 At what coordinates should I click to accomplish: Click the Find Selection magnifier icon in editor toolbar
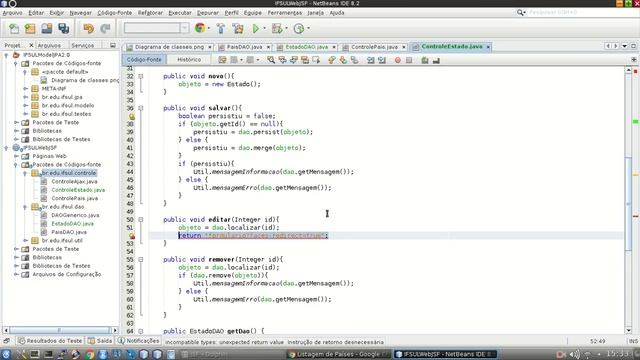tap(271, 60)
